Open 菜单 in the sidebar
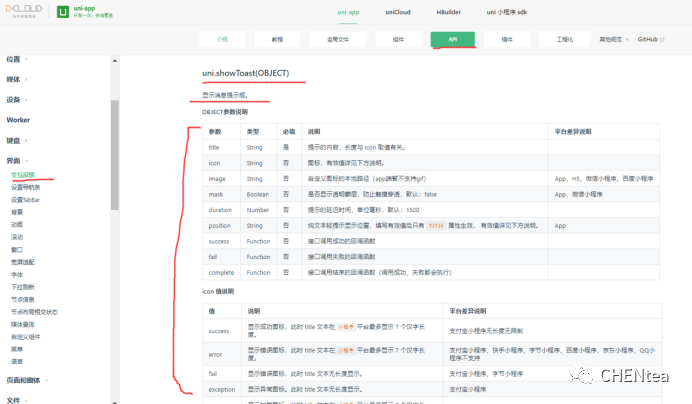 coord(17,349)
